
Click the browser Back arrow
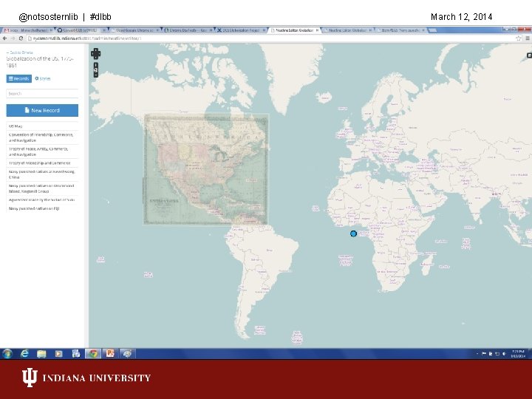[x=4, y=38]
